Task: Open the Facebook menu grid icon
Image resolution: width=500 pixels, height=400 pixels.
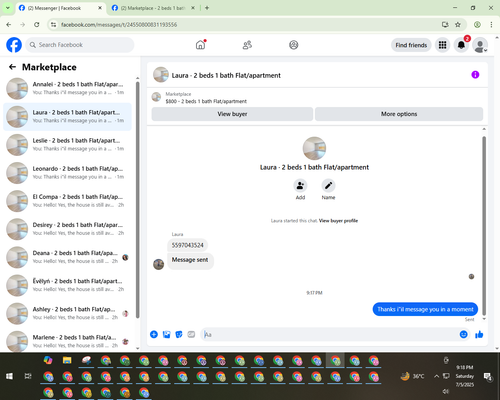Action: 442,45
